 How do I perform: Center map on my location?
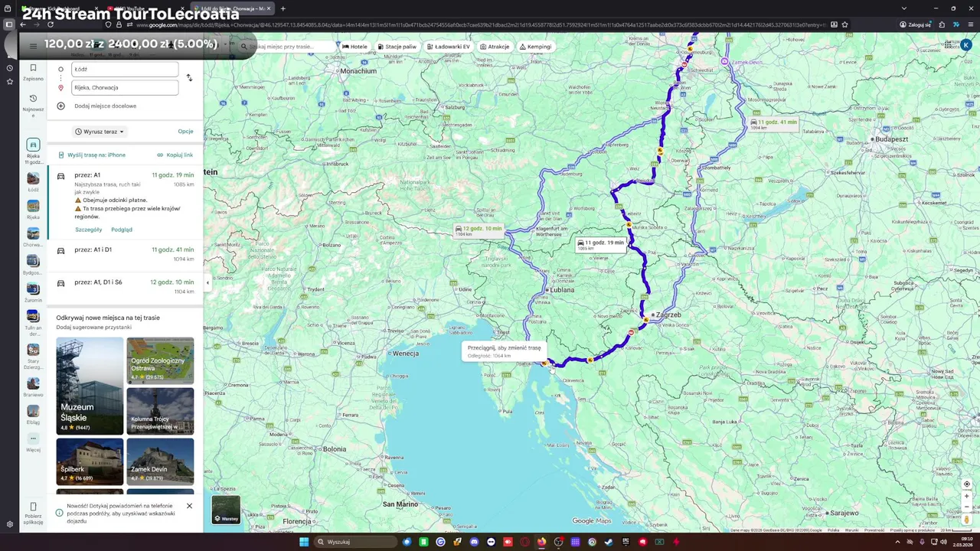click(x=967, y=484)
